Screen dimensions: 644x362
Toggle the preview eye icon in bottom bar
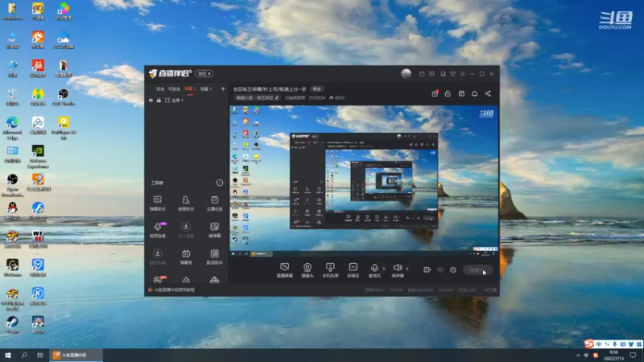click(x=440, y=269)
